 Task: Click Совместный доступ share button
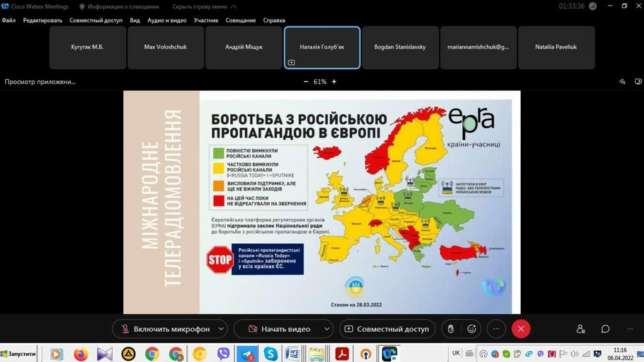coord(387,329)
